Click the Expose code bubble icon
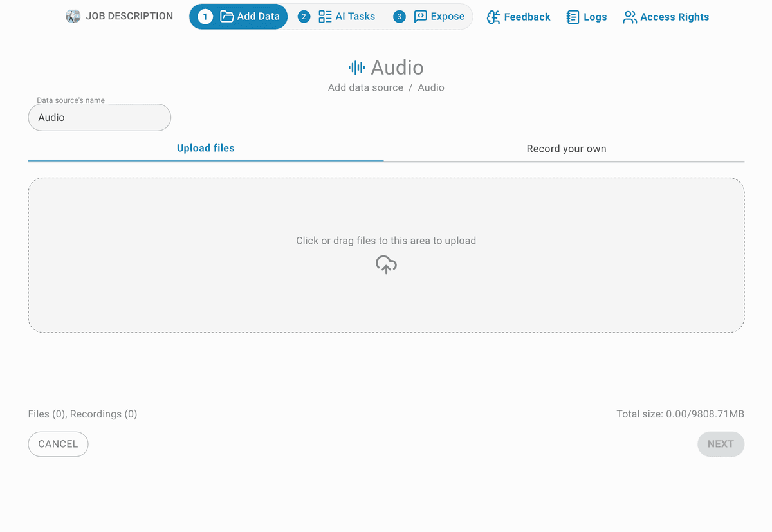 [420, 17]
